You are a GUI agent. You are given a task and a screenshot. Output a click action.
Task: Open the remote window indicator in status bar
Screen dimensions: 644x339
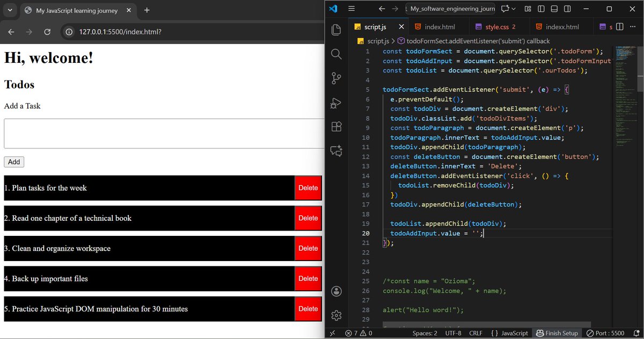(332, 333)
